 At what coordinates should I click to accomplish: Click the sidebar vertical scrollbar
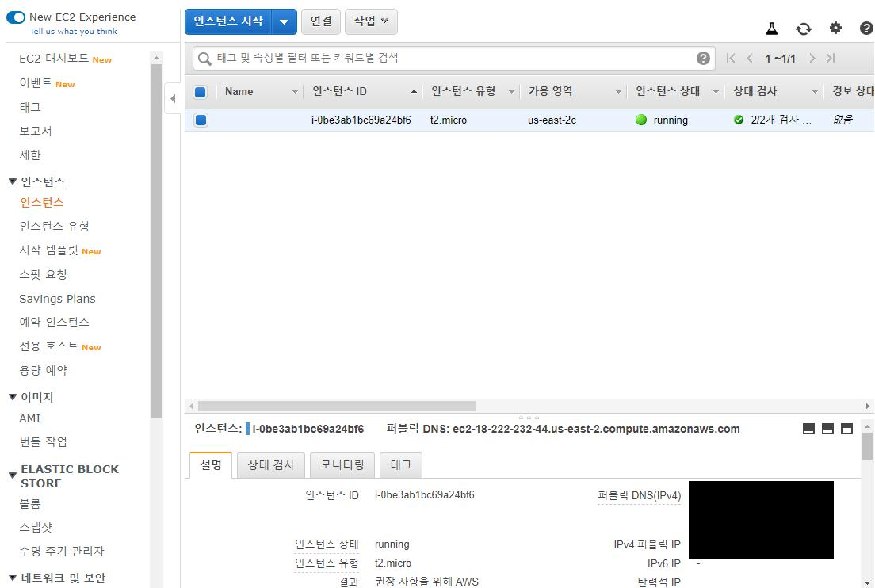click(x=156, y=241)
